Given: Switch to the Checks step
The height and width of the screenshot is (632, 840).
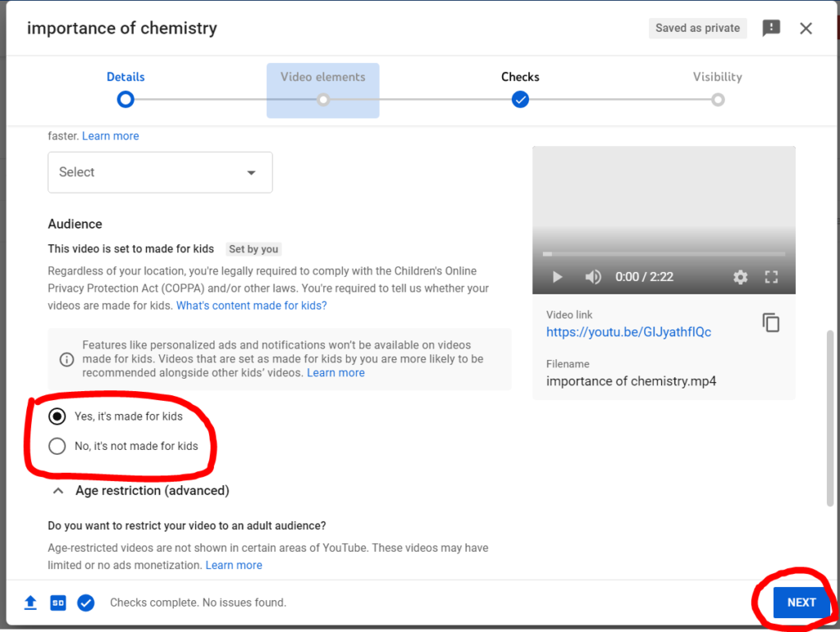Looking at the screenshot, I should 520,89.
